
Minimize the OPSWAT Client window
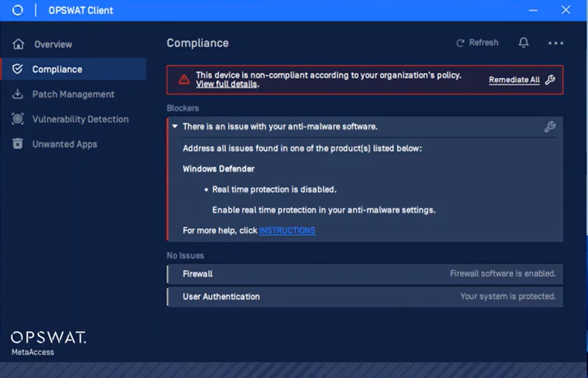[x=533, y=10]
